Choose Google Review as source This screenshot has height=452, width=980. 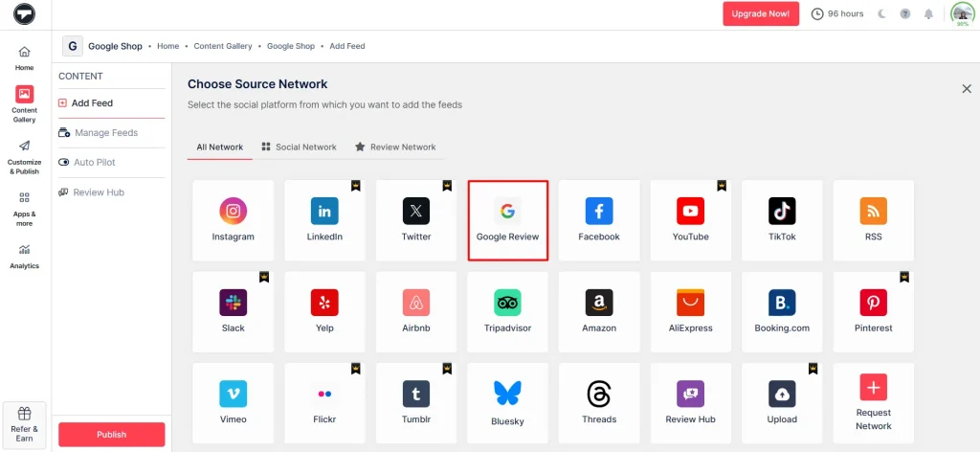click(507, 219)
